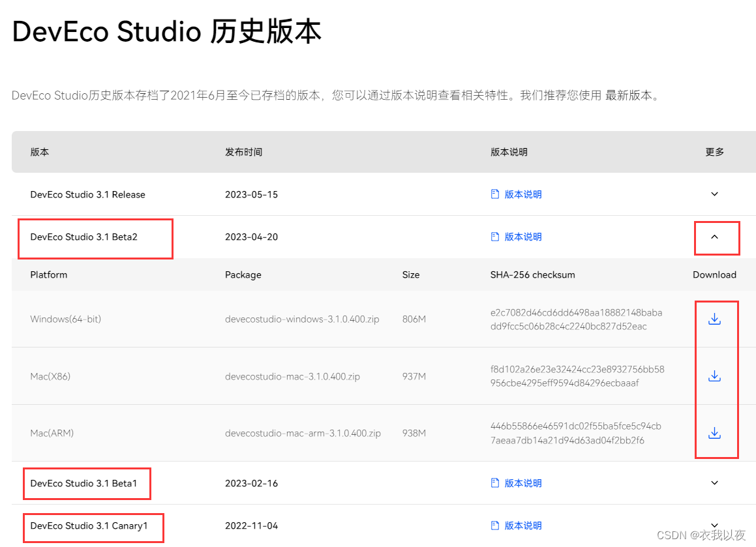Image resolution: width=756 pixels, height=547 pixels.
Task: Click the 806M size value
Action: click(414, 319)
